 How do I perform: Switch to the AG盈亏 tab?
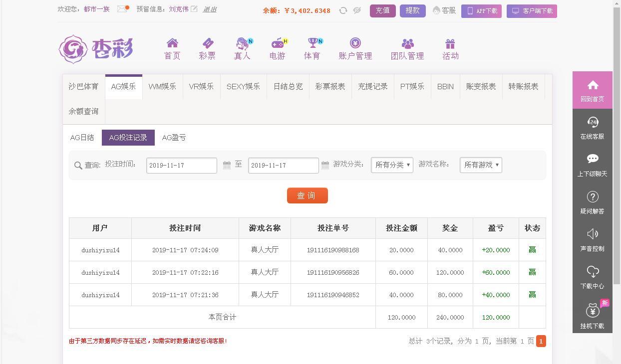(174, 138)
